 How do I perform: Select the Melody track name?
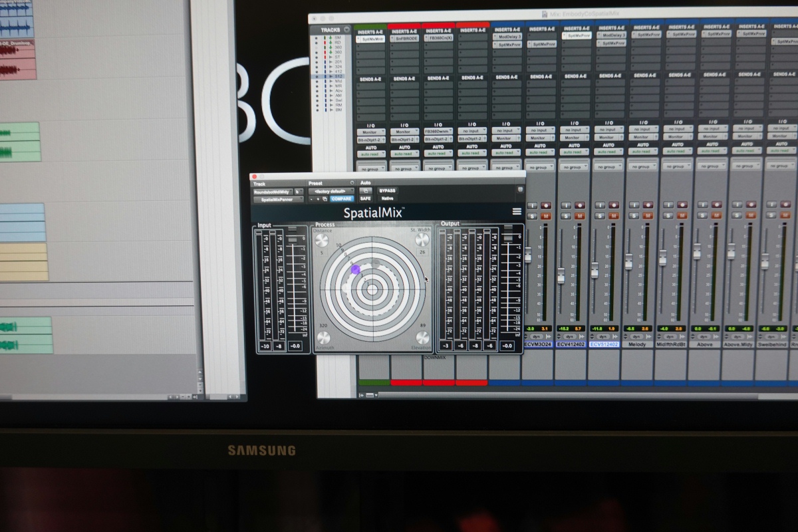[637, 344]
